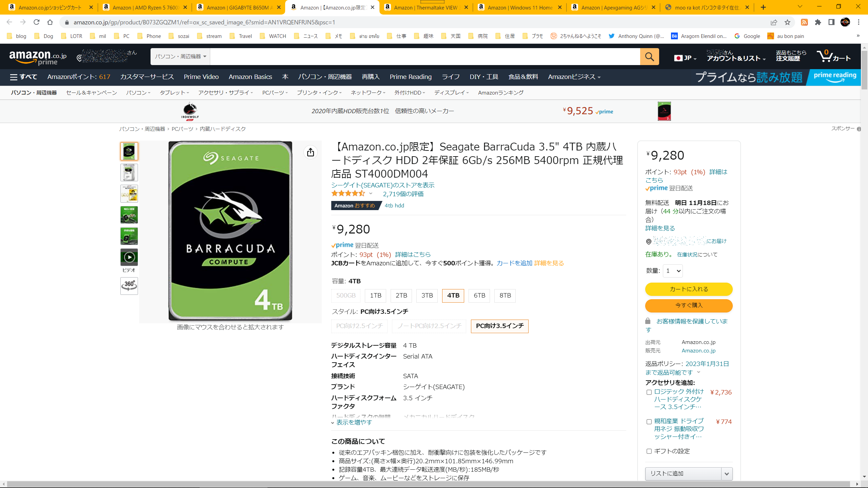This screenshot has height=488, width=868.
Task: Open the search category パソコン・周辺機器 dropdown
Action: tap(180, 57)
